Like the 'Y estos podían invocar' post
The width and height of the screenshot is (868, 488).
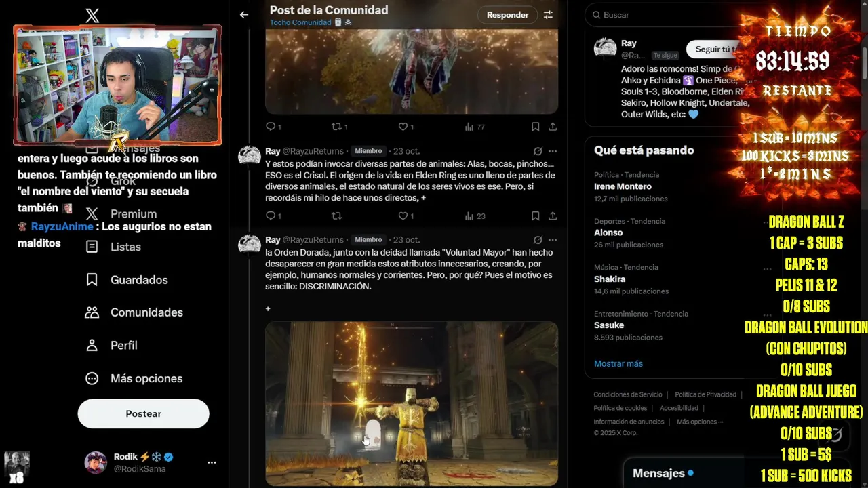coord(406,216)
